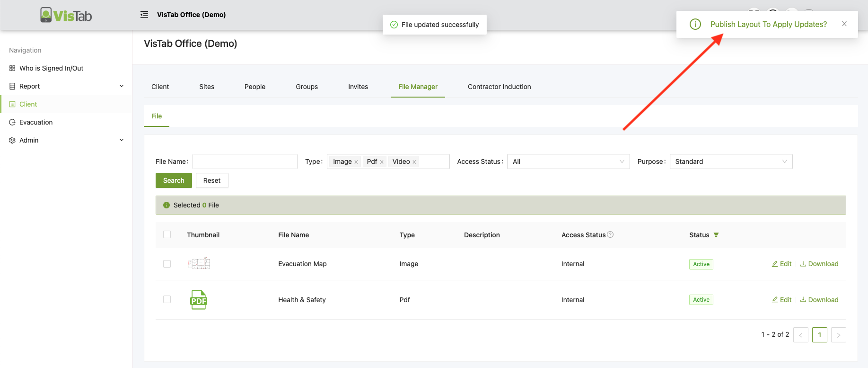
Task: Click the sidebar collapse menu icon
Action: click(144, 15)
